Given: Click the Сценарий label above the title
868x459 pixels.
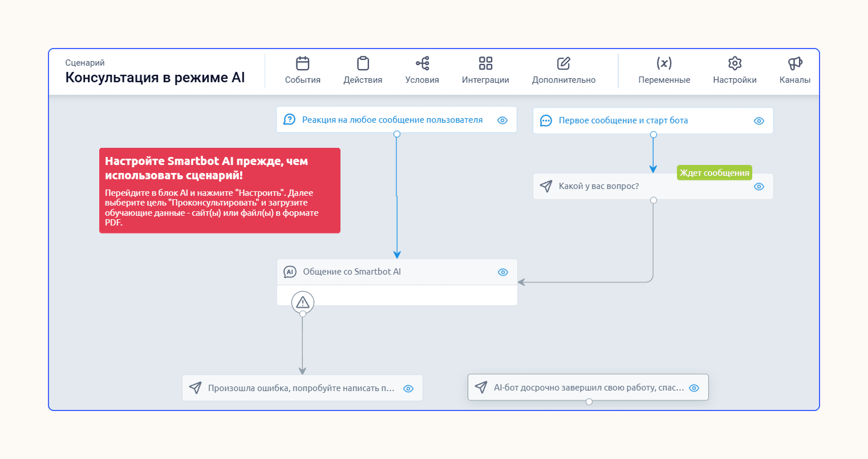Looking at the screenshot, I should point(85,63).
